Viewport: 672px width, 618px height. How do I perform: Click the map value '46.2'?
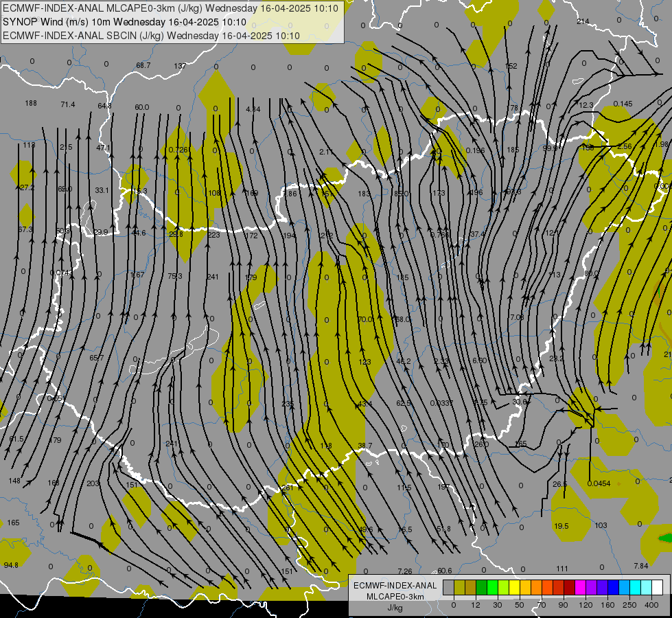[x=404, y=361]
